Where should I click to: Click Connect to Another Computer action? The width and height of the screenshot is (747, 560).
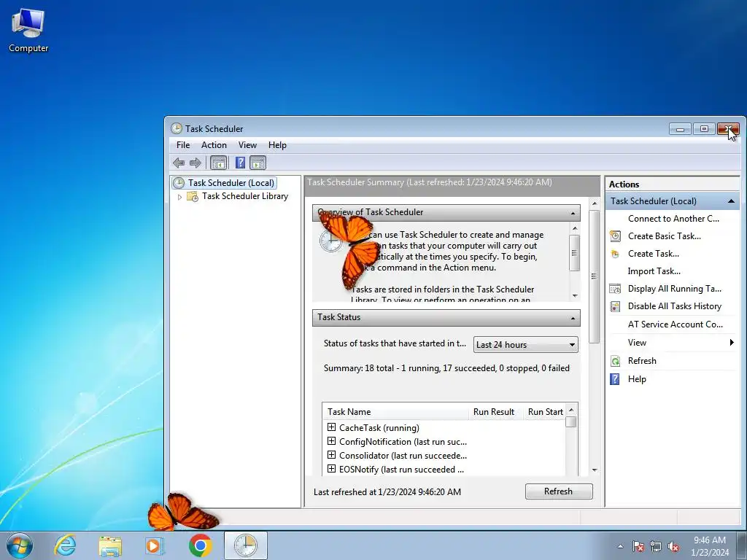[673, 219]
